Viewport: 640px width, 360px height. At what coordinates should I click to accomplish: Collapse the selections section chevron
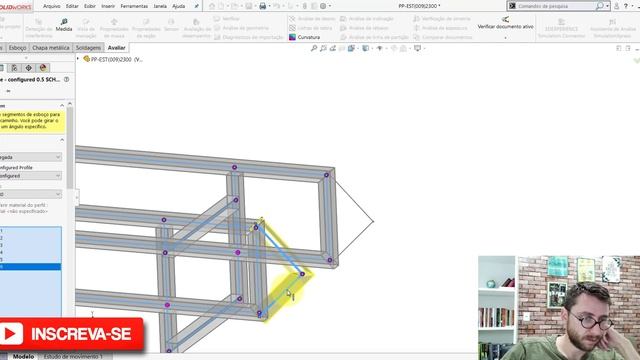click(x=62, y=140)
